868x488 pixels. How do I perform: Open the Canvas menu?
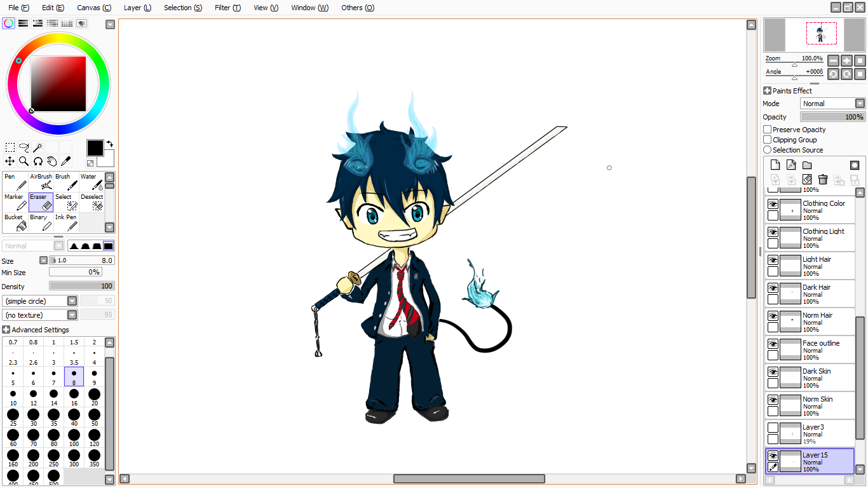coord(94,8)
